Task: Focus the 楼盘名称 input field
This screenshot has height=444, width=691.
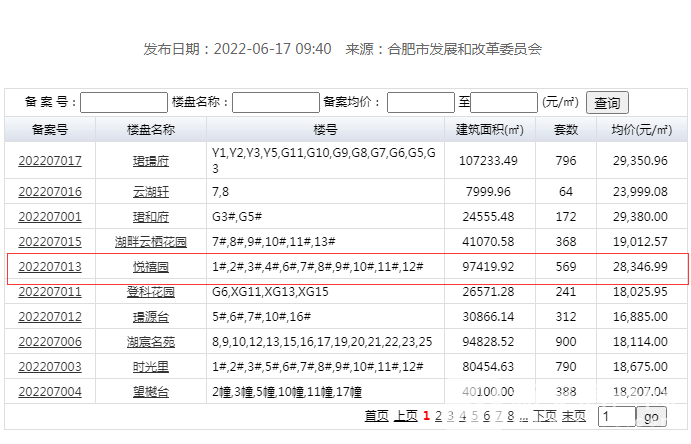Action: [275, 103]
